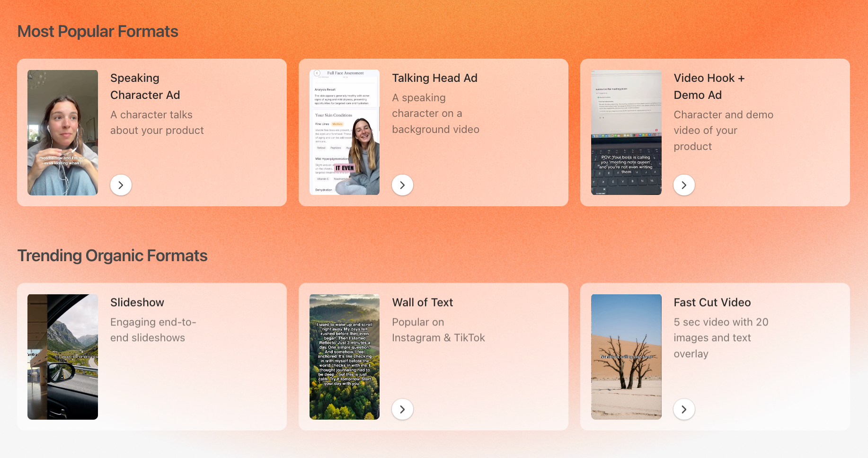
Task: Click the Video Hook + Demo Ad title
Action: (x=709, y=87)
